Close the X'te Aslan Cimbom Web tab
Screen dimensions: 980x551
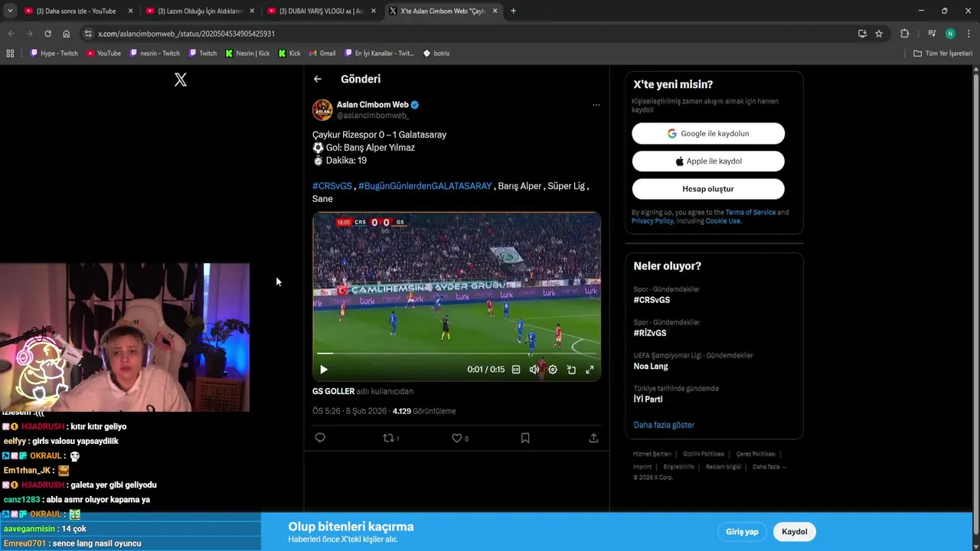pyautogui.click(x=495, y=11)
